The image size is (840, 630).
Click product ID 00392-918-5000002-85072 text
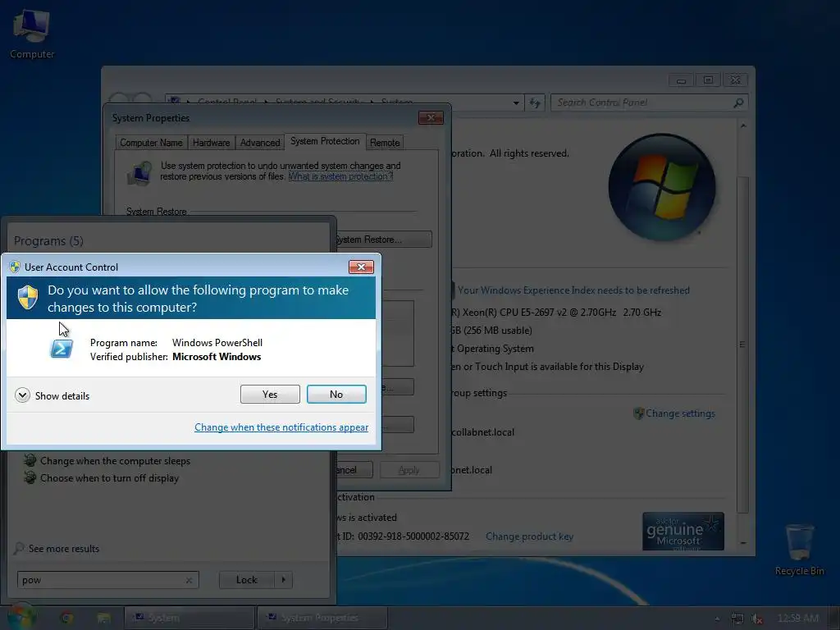point(413,536)
